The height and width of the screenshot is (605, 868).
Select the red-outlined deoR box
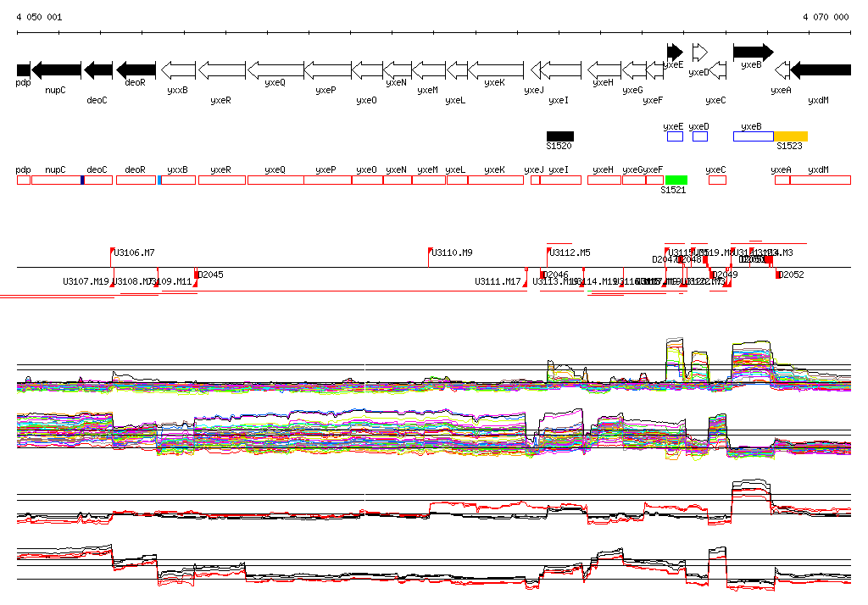coord(136,180)
